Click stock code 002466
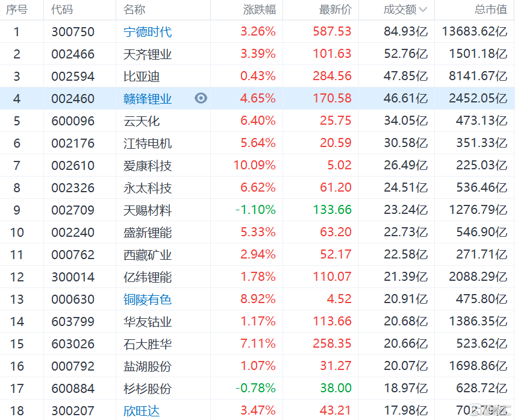Screen dimensions: 515x420 click(73, 54)
